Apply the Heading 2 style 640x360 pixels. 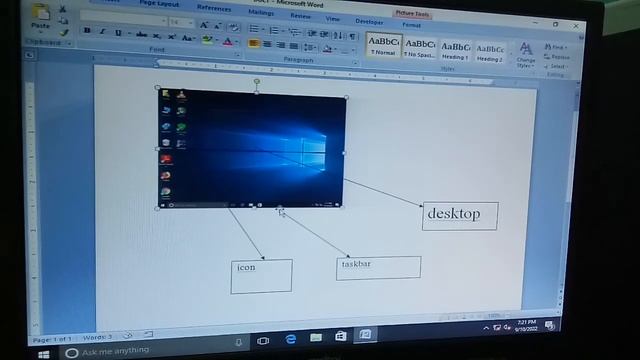(x=490, y=53)
